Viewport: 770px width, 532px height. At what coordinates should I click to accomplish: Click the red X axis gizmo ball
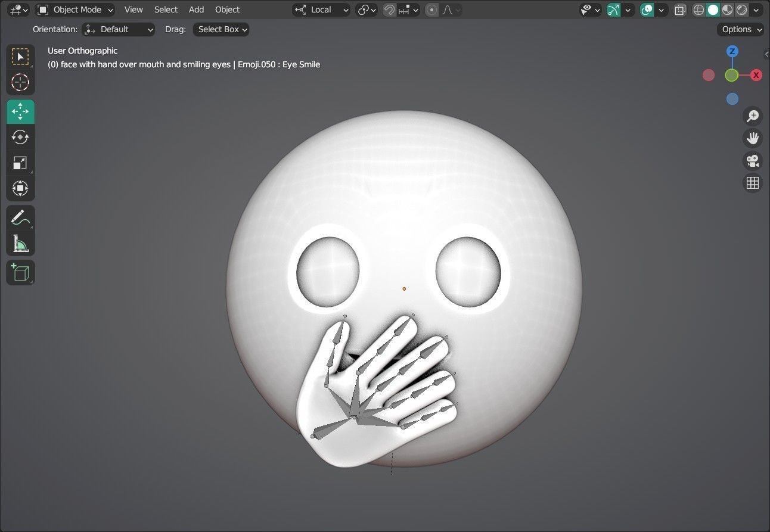756,75
